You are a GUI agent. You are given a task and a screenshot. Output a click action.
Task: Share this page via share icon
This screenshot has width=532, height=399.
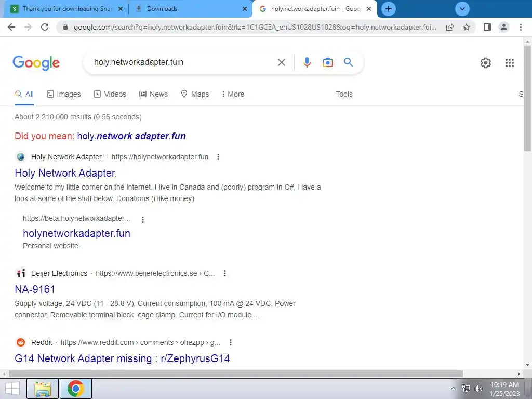pos(450,27)
